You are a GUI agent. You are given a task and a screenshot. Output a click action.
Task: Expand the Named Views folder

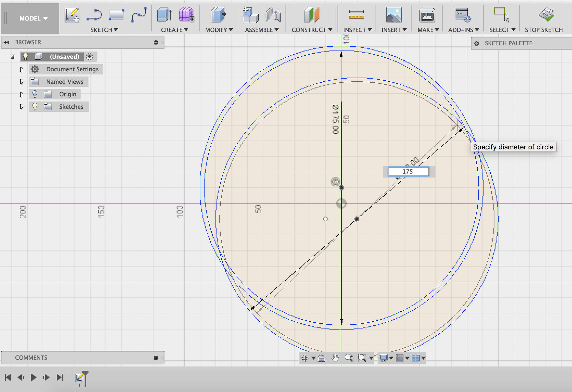[x=22, y=82]
